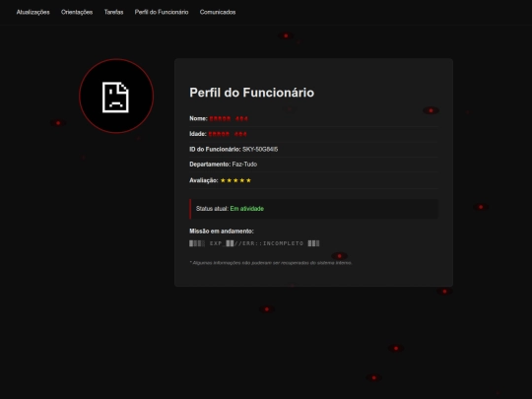Click employee ID SKY-50G84I5
The width and height of the screenshot is (532, 399).
tap(260, 150)
